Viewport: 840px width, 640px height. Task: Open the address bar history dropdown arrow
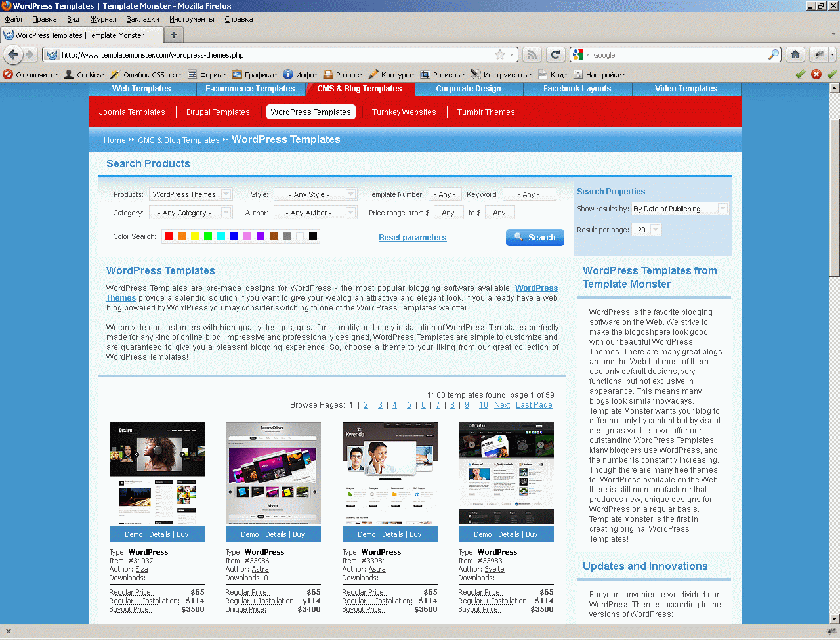(x=513, y=54)
